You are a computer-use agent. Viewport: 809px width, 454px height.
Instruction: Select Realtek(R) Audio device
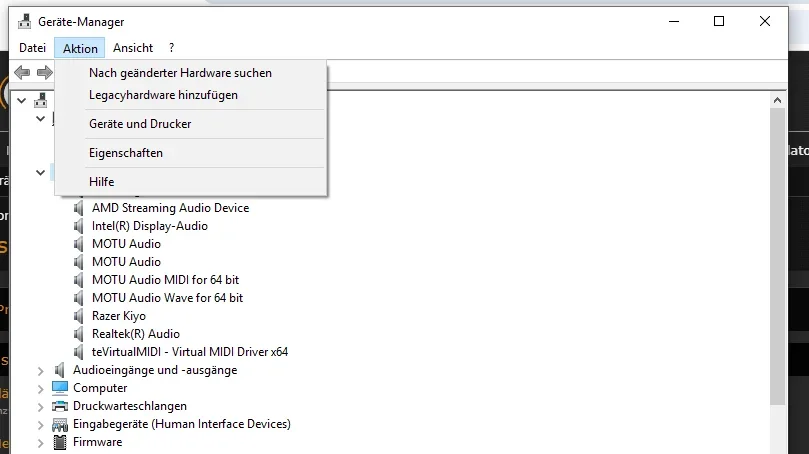[x=136, y=334]
